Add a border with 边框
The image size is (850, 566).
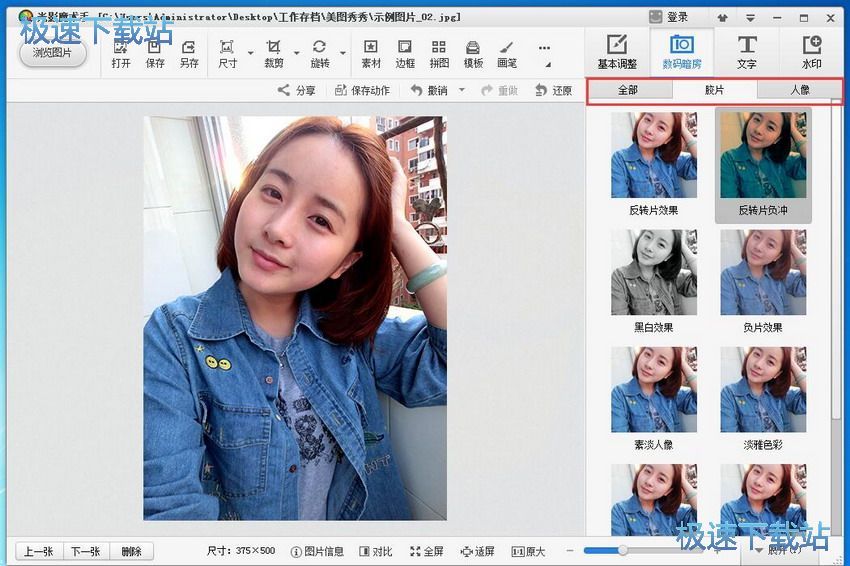pos(405,54)
